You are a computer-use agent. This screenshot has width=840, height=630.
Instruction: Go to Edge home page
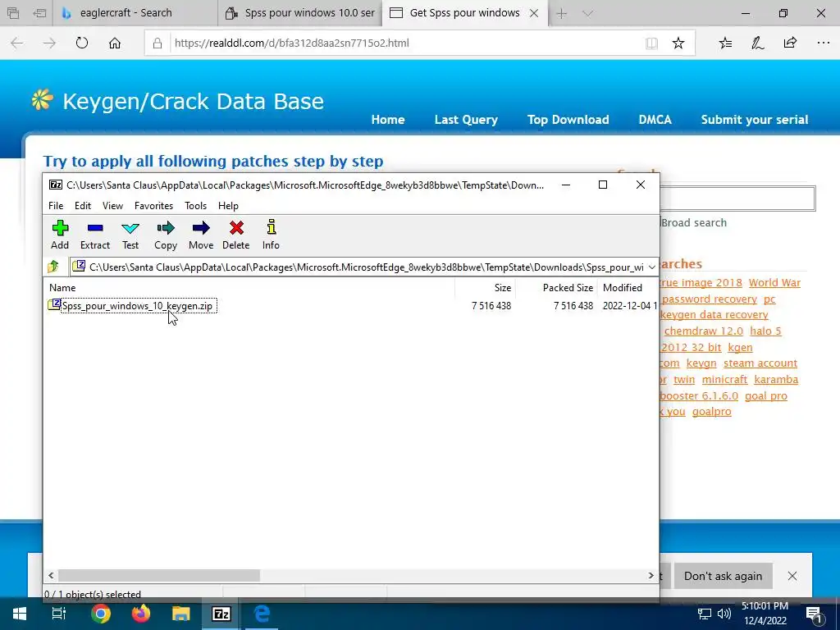115,43
